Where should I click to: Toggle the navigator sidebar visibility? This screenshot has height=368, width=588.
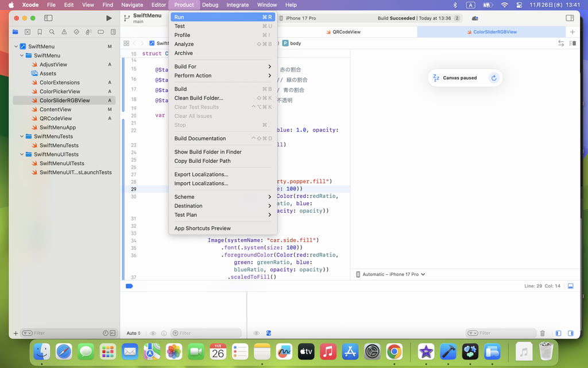pos(48,18)
